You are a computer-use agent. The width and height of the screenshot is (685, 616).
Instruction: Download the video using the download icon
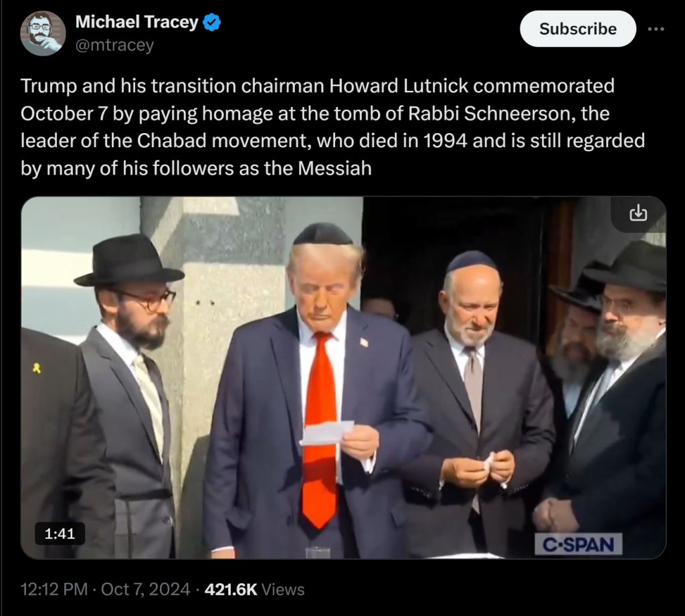[x=638, y=213]
